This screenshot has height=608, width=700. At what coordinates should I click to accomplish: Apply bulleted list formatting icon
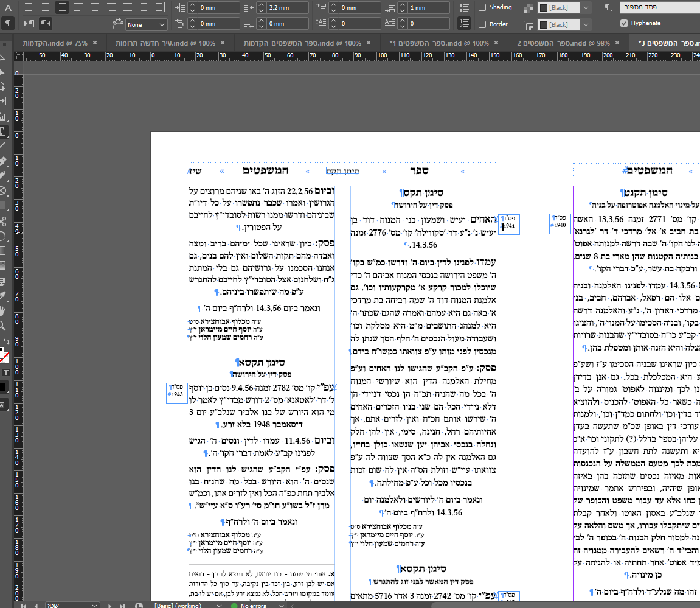[464, 7]
